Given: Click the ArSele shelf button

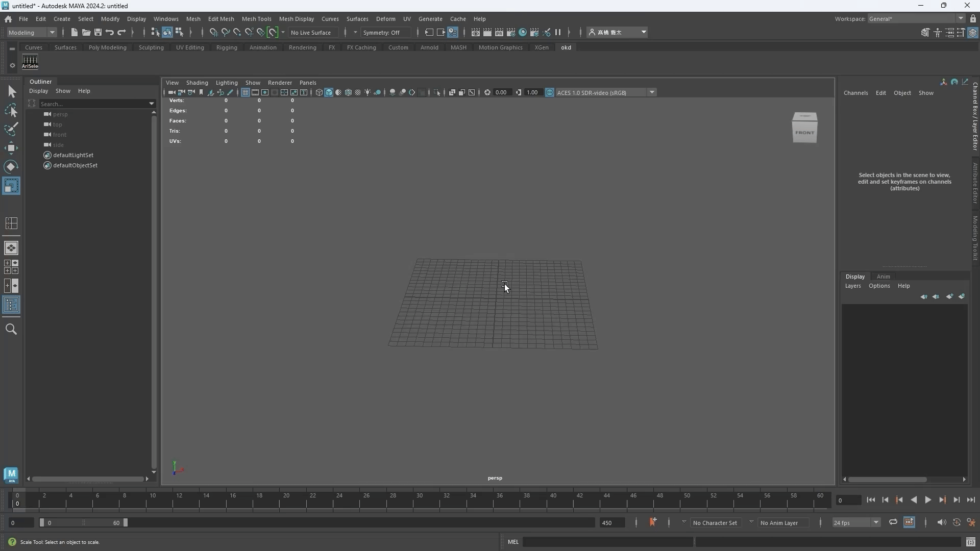Looking at the screenshot, I should 30,62.
